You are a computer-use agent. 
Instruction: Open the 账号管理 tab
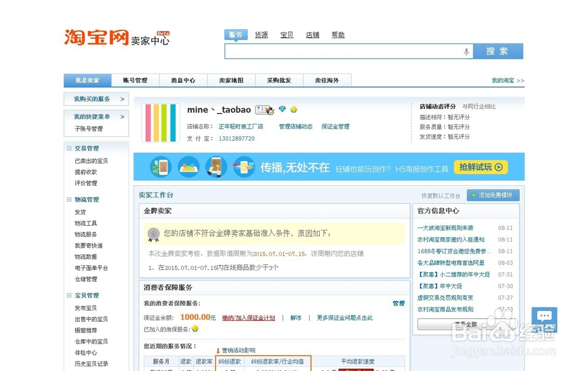click(x=135, y=81)
